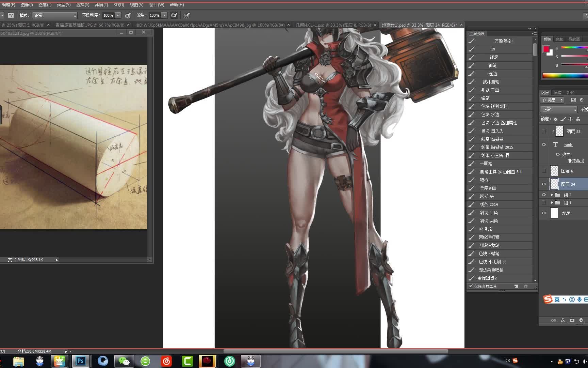Expand the 组 1 layer group
The image size is (588, 368).
tap(552, 203)
